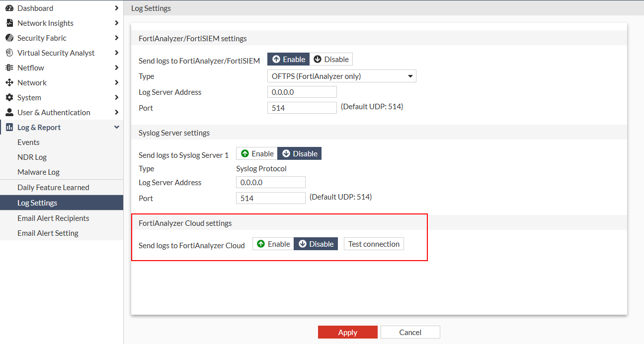Enable sending logs to FortiAnalyzer/FortiSIEM
644x344 pixels.
pyautogui.click(x=288, y=59)
